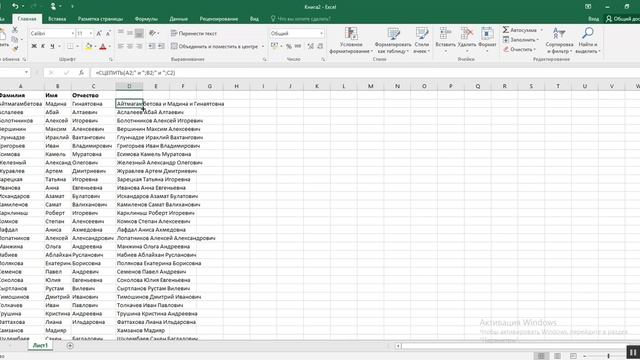Viewport: 640px width, 360px height.
Task: Click the Copy icon in clipboard group
Action: point(15,39)
